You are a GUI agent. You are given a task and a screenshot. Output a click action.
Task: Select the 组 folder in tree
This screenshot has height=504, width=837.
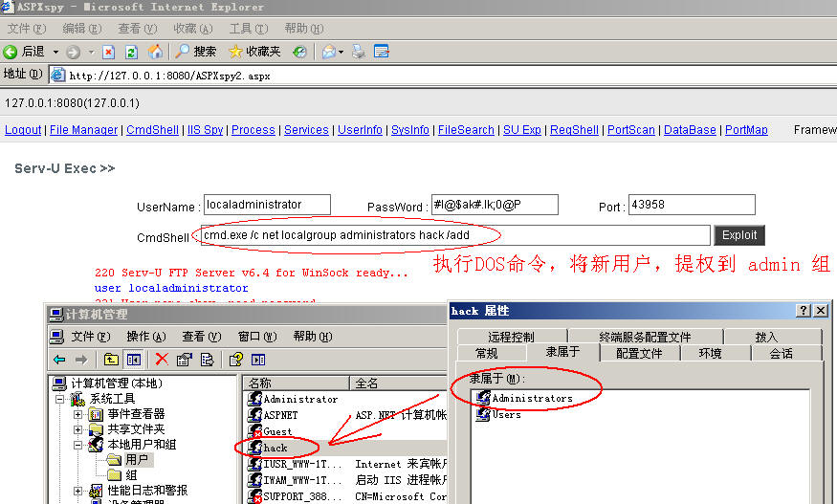tap(122, 475)
